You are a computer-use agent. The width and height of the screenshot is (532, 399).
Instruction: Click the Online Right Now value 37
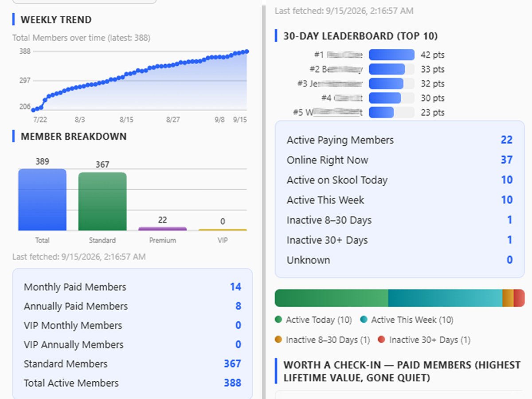click(507, 160)
